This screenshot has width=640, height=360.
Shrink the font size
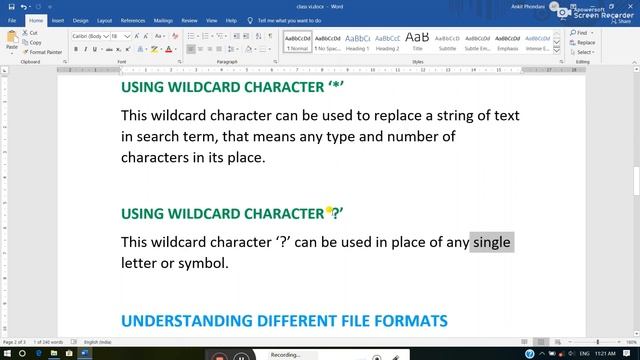pyautogui.click(x=146, y=36)
